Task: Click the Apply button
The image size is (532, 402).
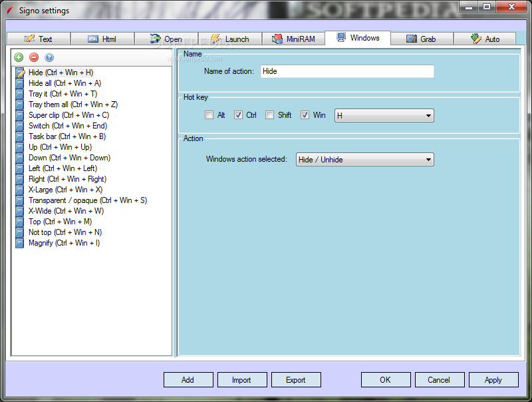Action: click(x=493, y=379)
